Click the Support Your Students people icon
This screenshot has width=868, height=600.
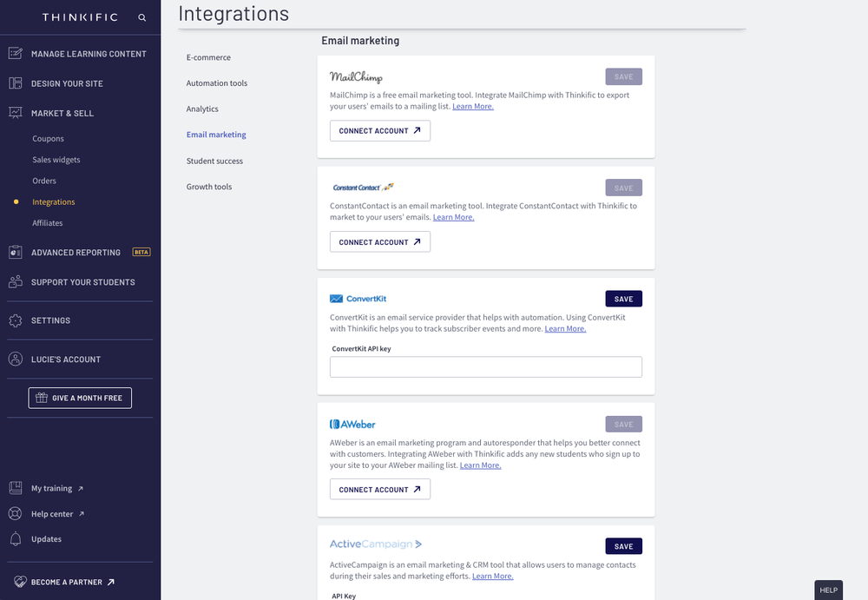(x=16, y=281)
